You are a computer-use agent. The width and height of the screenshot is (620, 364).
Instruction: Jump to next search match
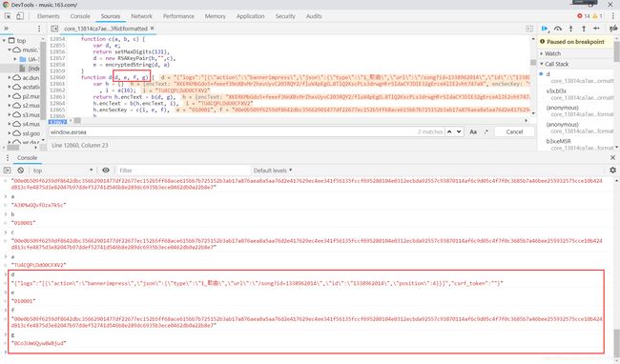[459, 131]
